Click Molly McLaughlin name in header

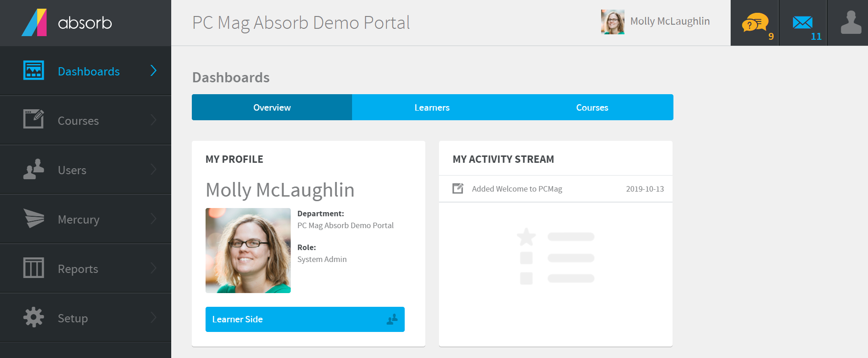pyautogui.click(x=670, y=21)
